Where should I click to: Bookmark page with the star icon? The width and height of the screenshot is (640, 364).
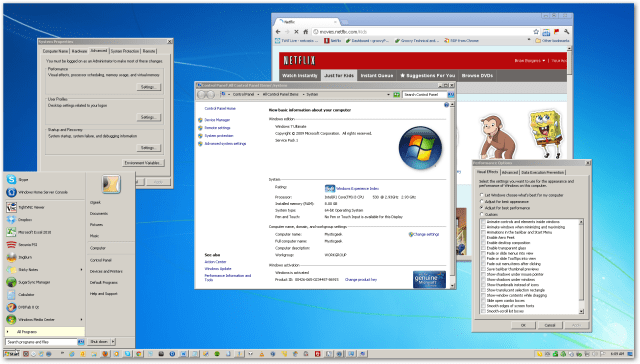tap(536, 31)
